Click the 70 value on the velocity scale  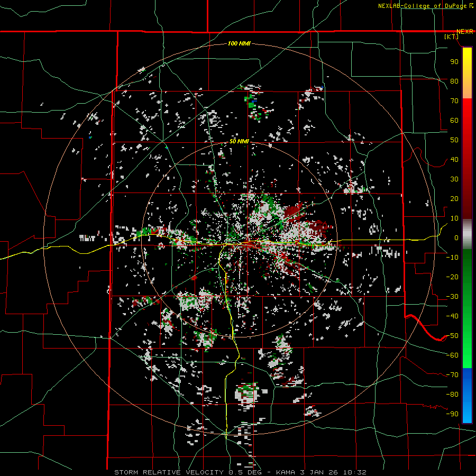[x=454, y=101]
